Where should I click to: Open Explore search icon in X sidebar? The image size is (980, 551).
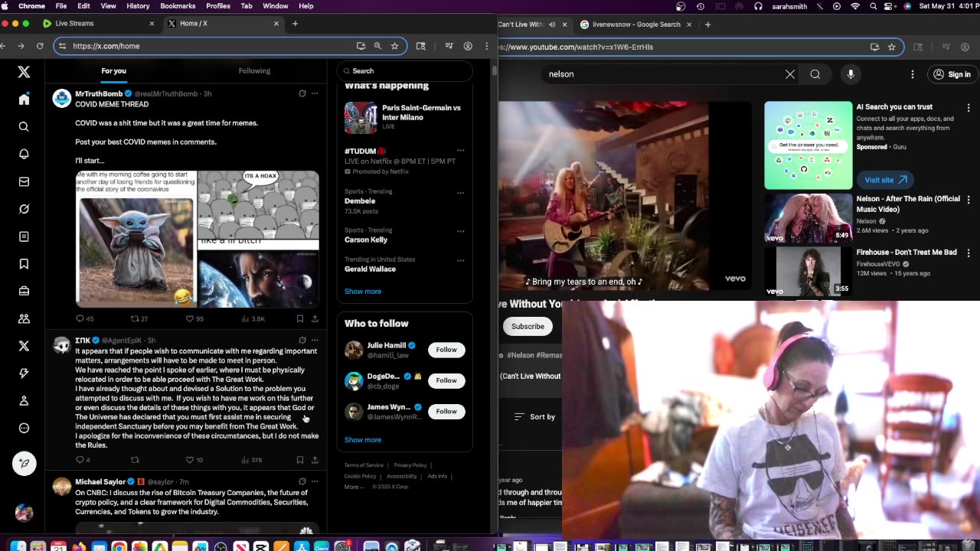pos(24,127)
